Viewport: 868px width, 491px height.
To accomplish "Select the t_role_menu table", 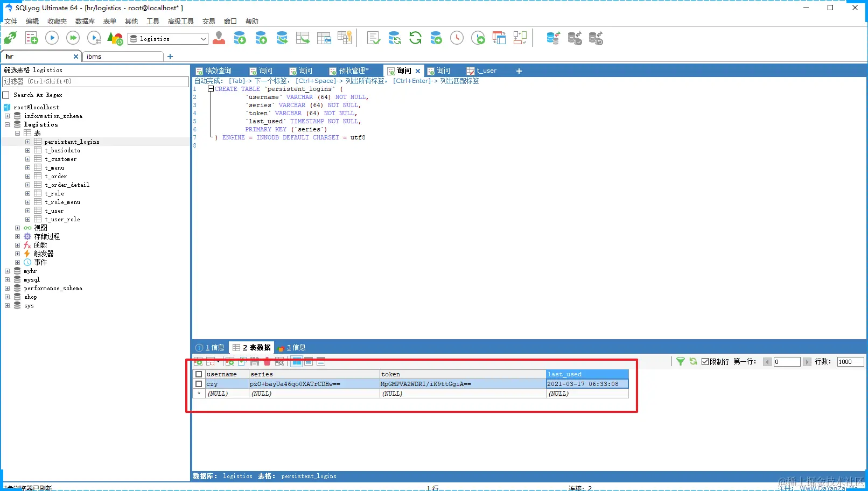I will point(62,202).
